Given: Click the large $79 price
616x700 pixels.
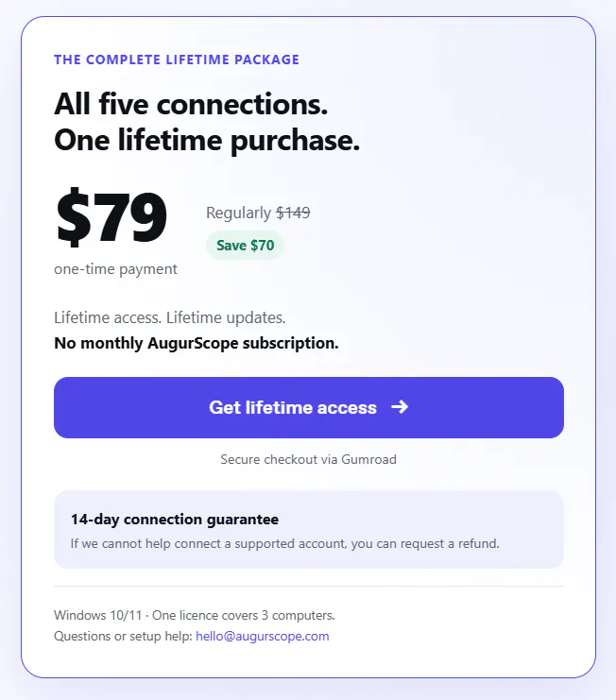Looking at the screenshot, I should (x=111, y=217).
